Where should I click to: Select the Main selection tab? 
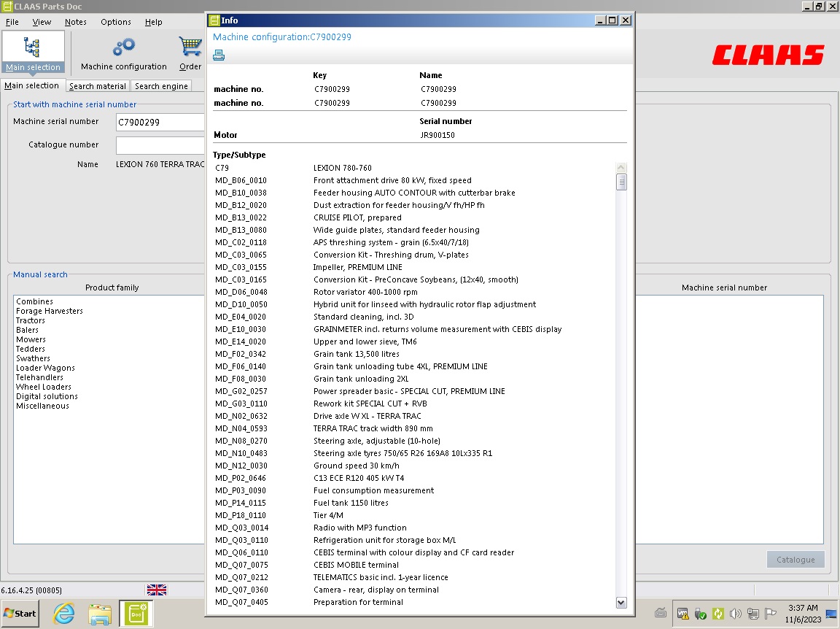[31, 85]
